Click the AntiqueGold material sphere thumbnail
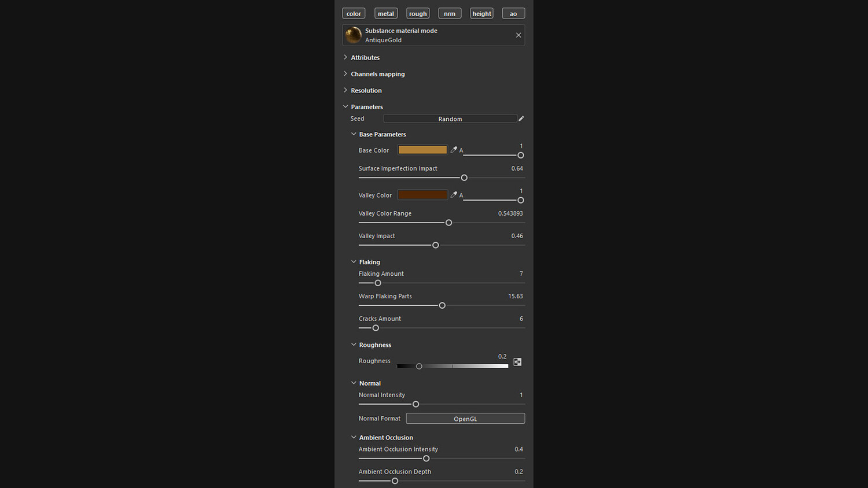 click(x=354, y=35)
